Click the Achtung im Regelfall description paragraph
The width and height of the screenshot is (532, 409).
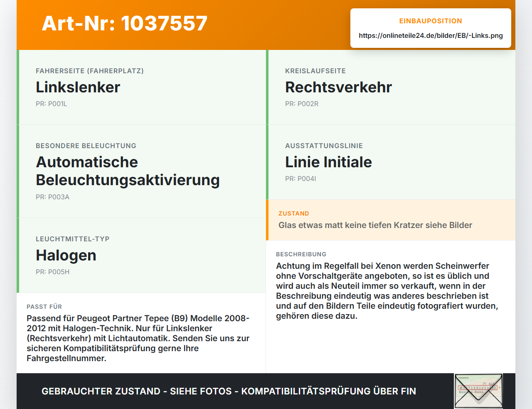tap(387, 291)
